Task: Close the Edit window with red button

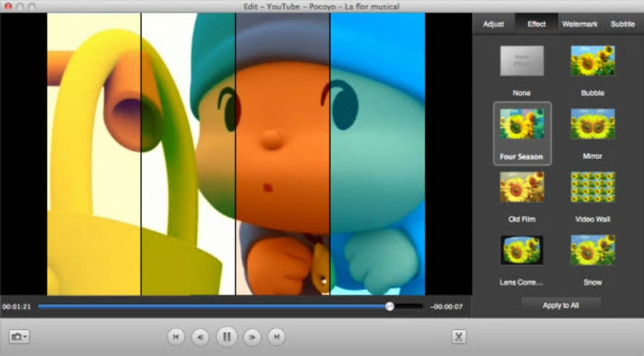Action: tap(8, 6)
